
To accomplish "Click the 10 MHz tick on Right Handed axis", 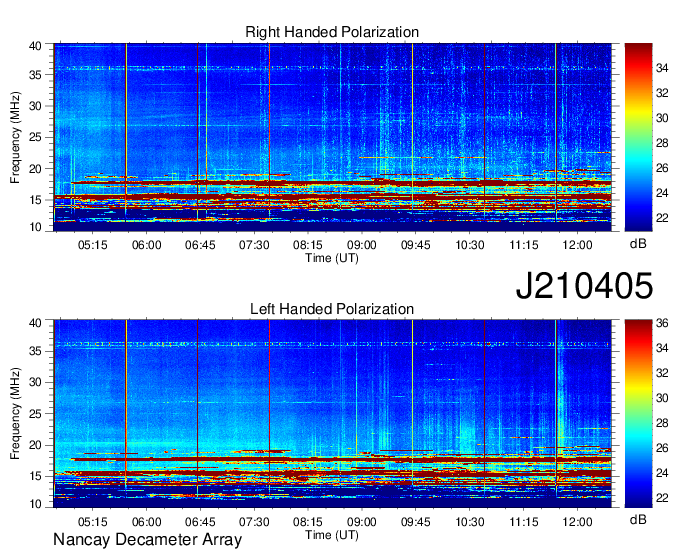I will [35, 227].
